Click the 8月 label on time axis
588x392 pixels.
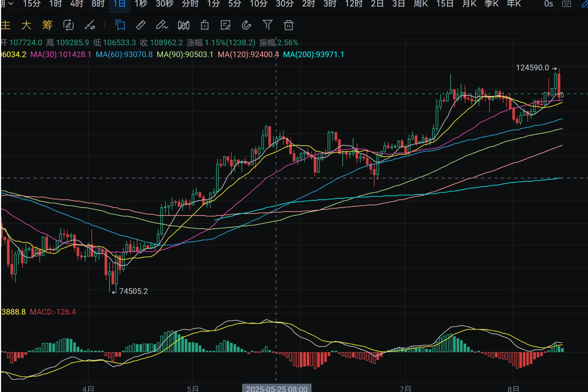click(513, 389)
